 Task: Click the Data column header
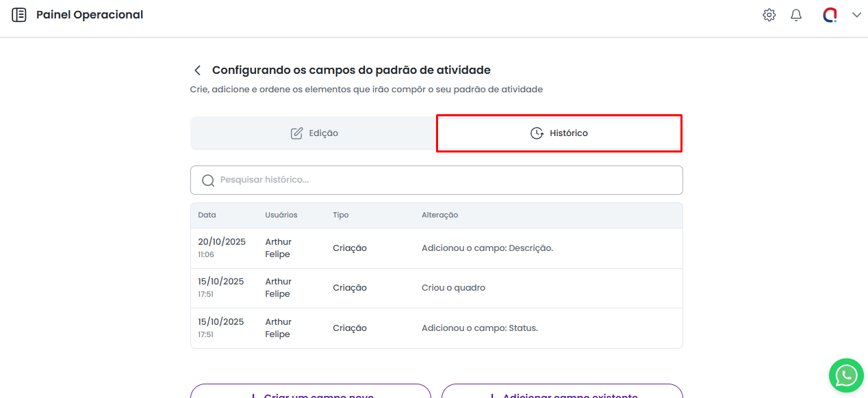(x=207, y=215)
